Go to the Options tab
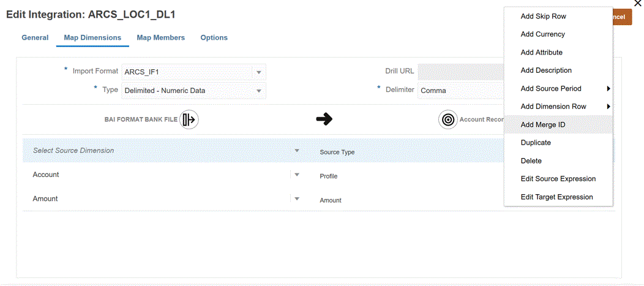The height and width of the screenshot is (286, 644). tap(214, 38)
